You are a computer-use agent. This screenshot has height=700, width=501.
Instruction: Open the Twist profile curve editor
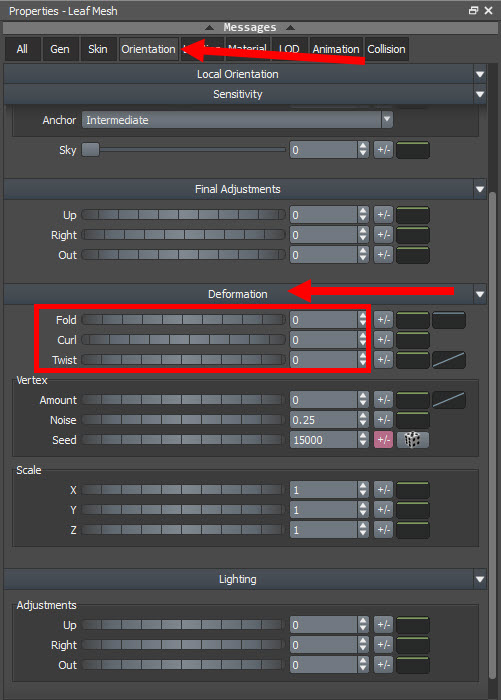pos(449,360)
